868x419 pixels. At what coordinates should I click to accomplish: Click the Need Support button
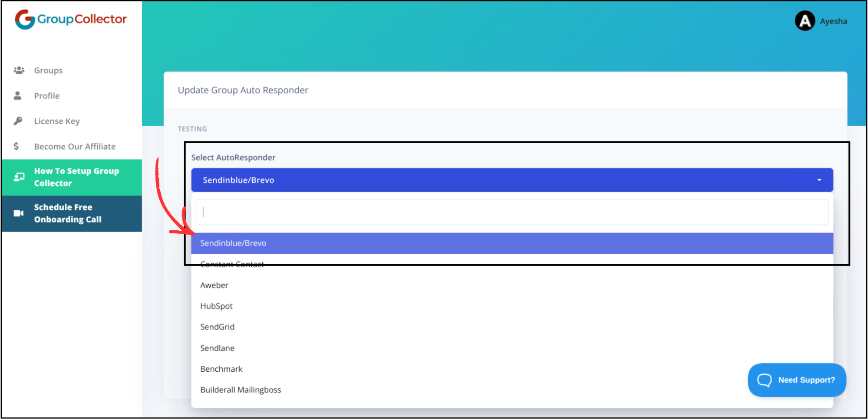point(796,380)
